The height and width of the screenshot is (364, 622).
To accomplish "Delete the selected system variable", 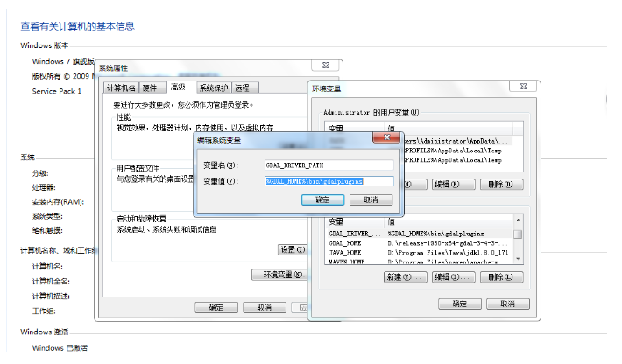I will point(501,276).
